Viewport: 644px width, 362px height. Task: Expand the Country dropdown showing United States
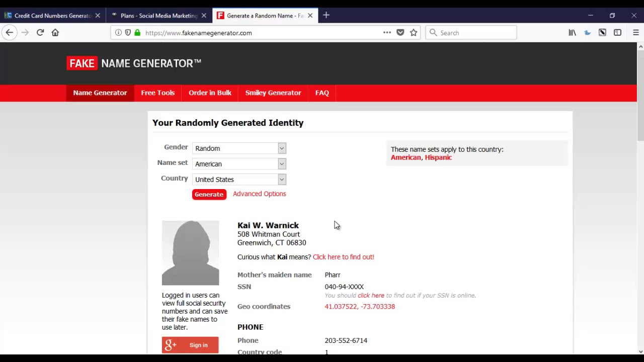click(239, 179)
